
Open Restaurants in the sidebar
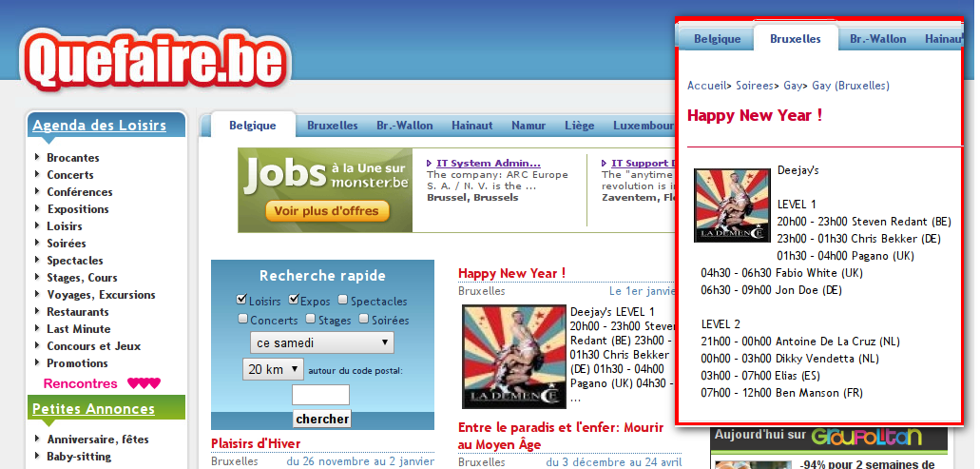78,311
